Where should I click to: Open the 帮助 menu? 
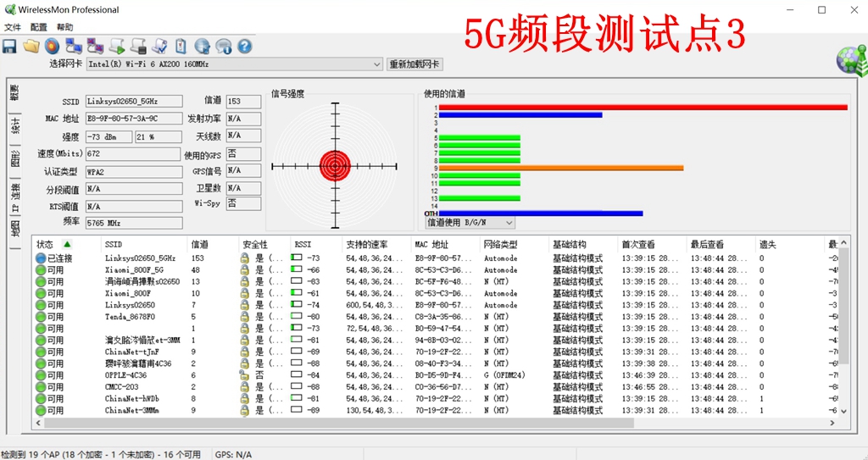[x=64, y=27]
